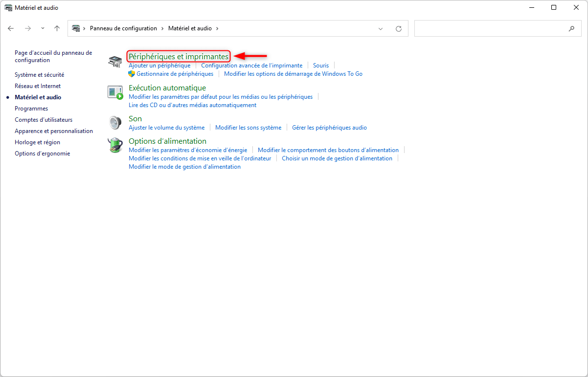The width and height of the screenshot is (588, 377).
Task: Click Modifier les paramètres par défaut pour les médias
Action: 221,97
